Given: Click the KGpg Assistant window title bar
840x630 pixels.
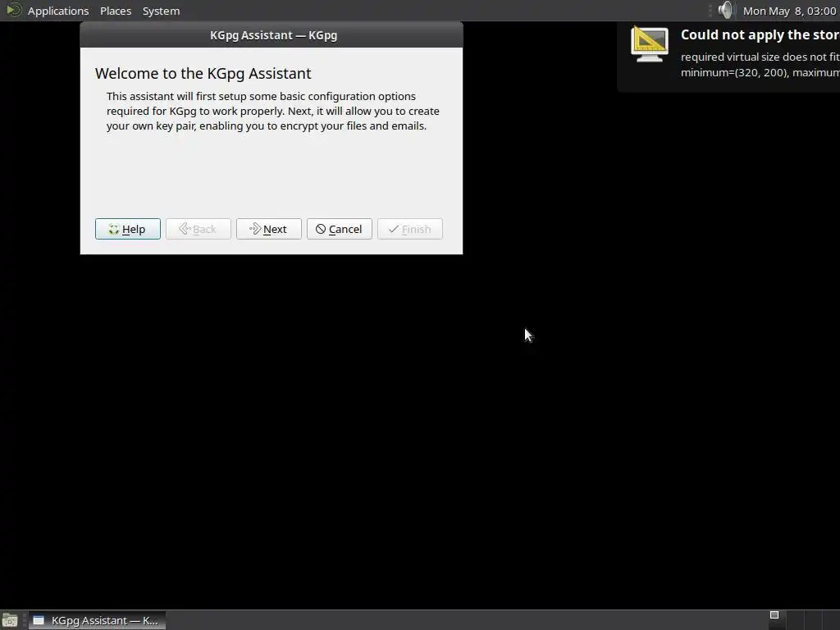Looking at the screenshot, I should click(x=272, y=35).
